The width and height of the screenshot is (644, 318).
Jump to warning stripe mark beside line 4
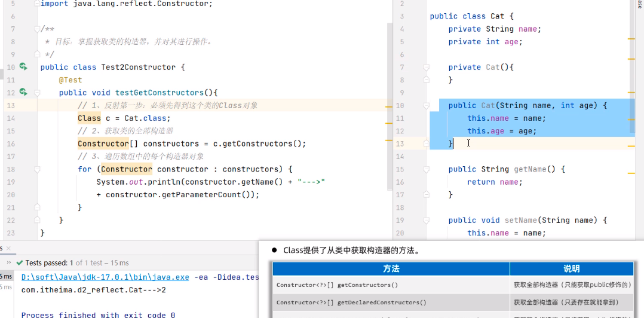[631, 39]
